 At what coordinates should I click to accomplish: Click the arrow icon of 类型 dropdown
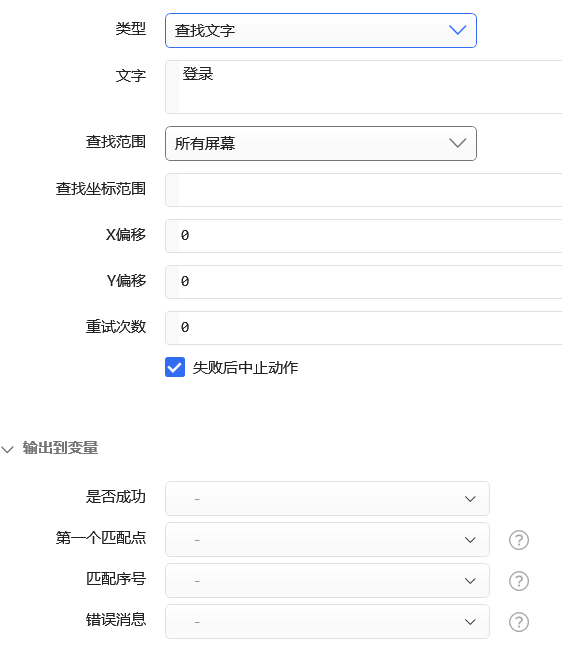pyautogui.click(x=458, y=30)
